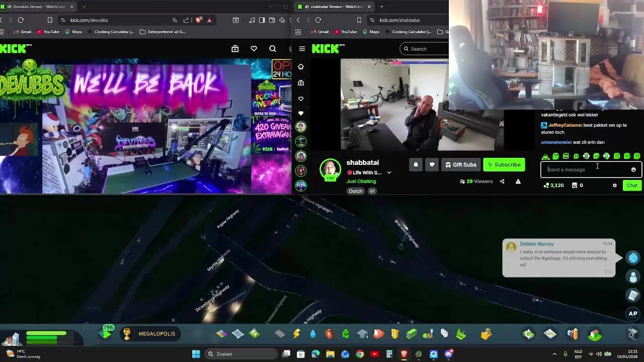The width and height of the screenshot is (644, 362).
Task: Open the emoji picker in chat input
Action: click(x=633, y=169)
